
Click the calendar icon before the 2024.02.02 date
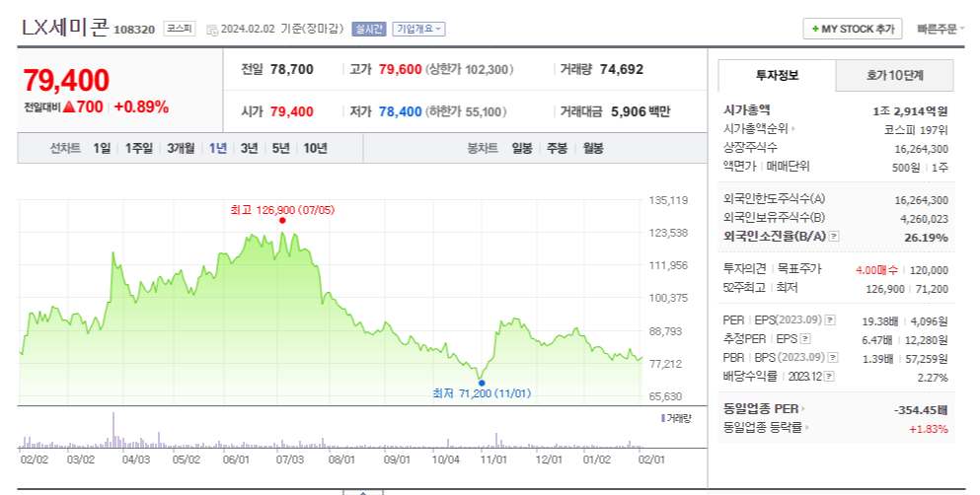(x=212, y=30)
